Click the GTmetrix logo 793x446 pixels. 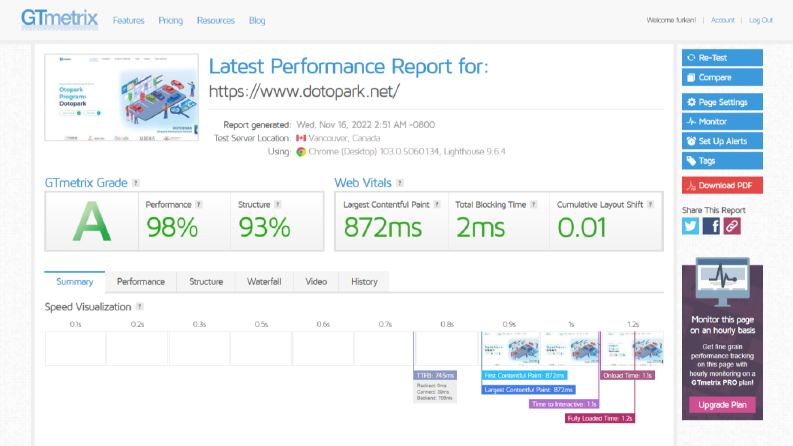click(59, 19)
